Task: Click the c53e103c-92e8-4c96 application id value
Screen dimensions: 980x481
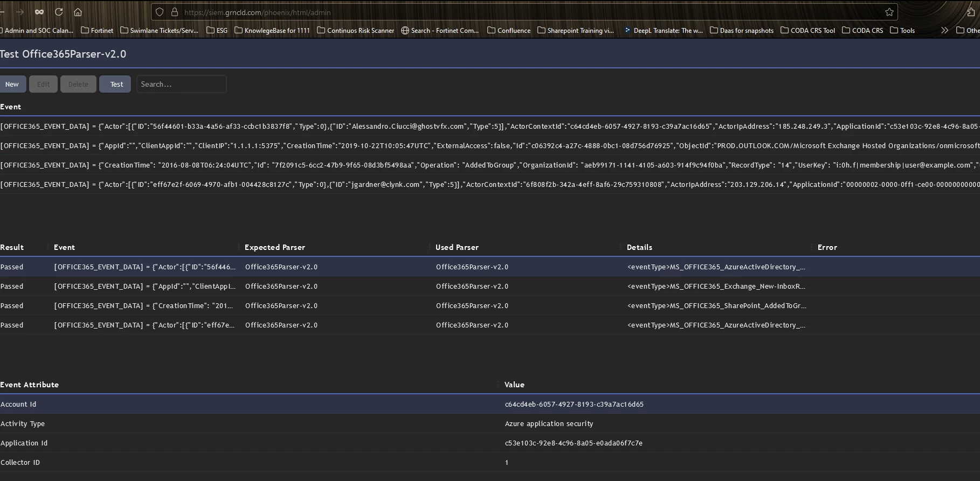Action: coord(574,443)
